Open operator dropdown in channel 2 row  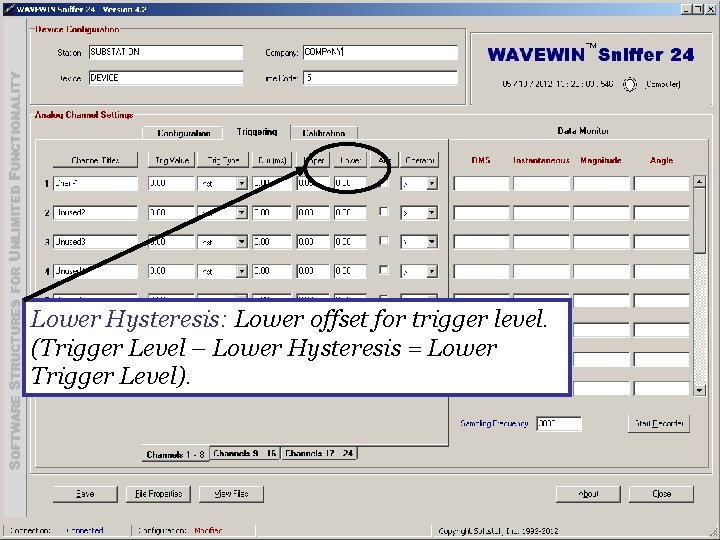(x=432, y=213)
